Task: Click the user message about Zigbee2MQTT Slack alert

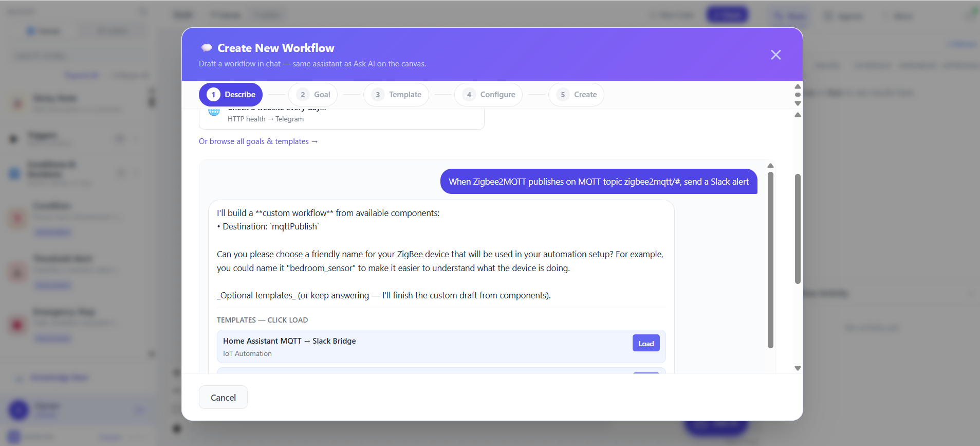Action: pos(599,182)
